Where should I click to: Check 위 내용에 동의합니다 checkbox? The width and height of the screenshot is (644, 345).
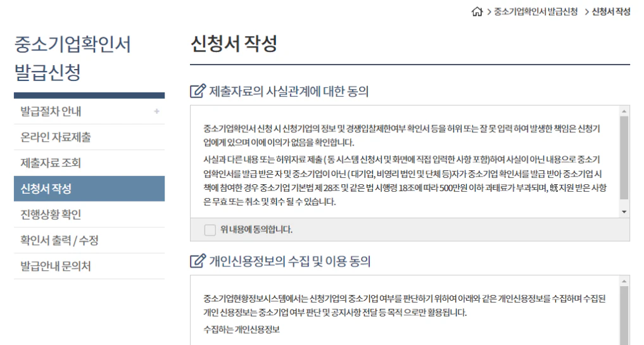tap(210, 230)
